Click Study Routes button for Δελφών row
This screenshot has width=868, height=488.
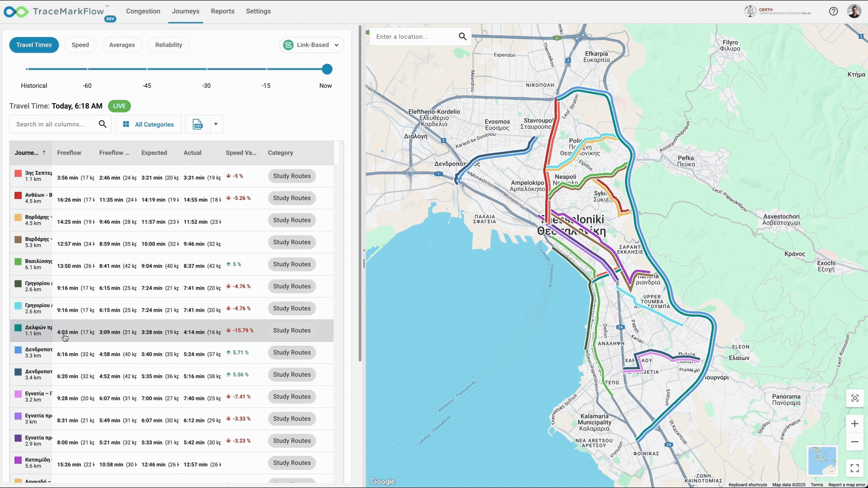pyautogui.click(x=292, y=330)
